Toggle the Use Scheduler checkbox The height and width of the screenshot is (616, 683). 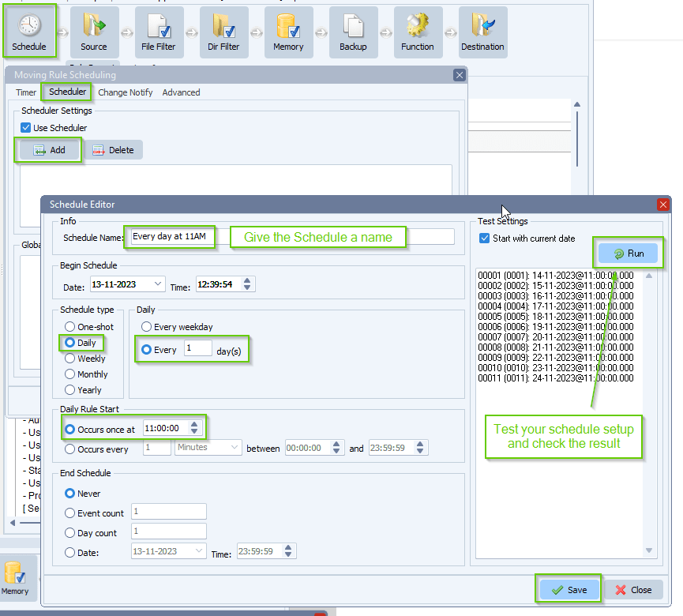(26, 128)
